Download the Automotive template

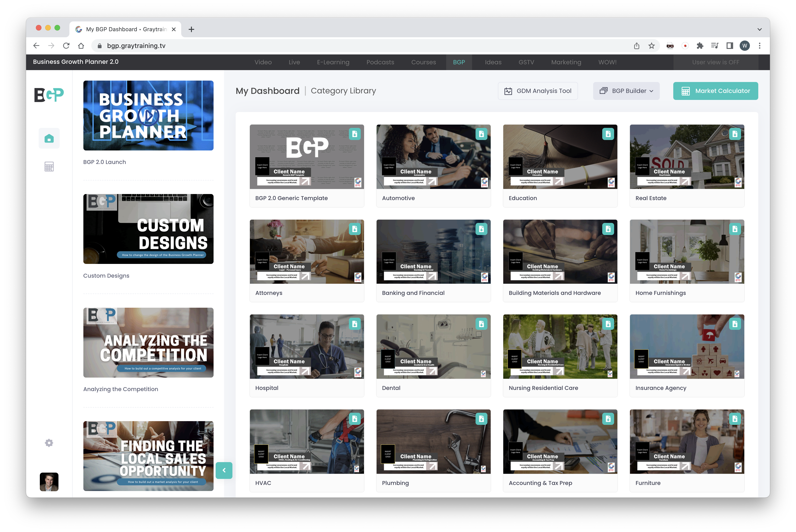481,134
